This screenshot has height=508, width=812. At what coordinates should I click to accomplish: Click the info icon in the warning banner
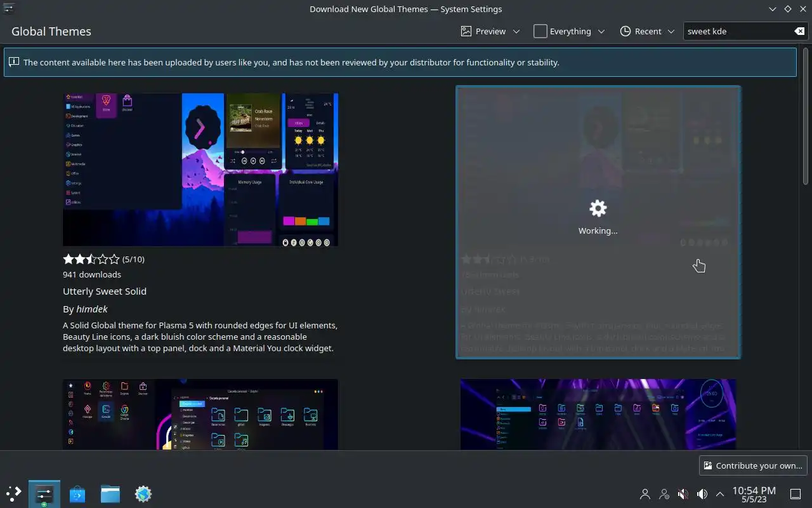click(x=13, y=62)
